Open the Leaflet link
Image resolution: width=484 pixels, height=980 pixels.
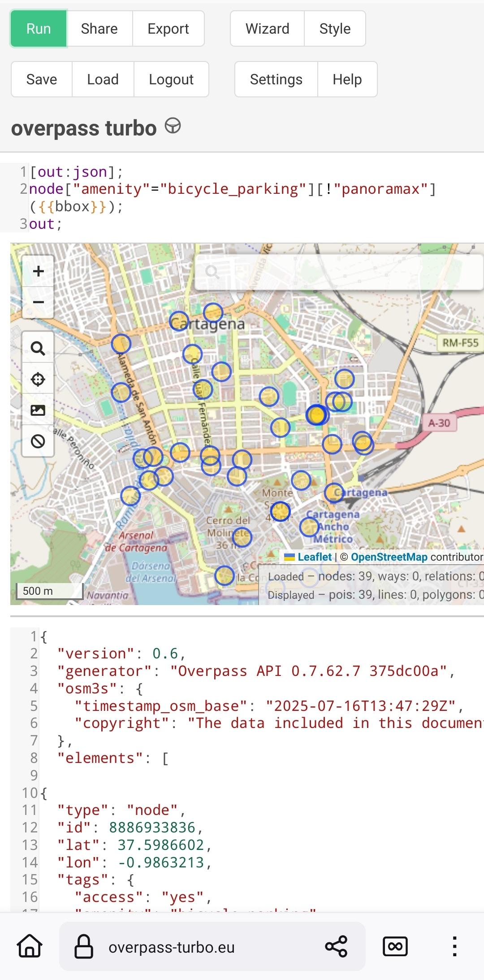(315, 557)
